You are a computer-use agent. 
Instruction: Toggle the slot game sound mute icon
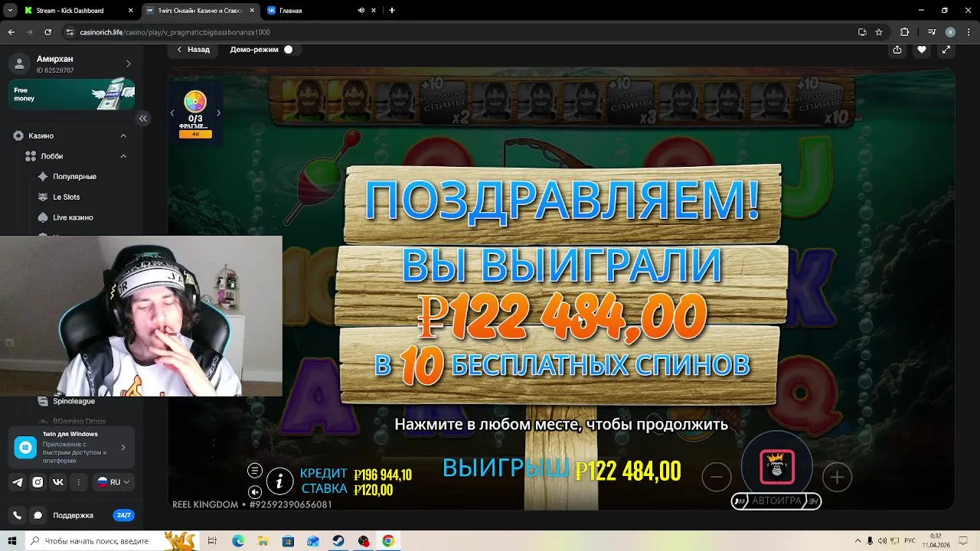click(x=255, y=491)
